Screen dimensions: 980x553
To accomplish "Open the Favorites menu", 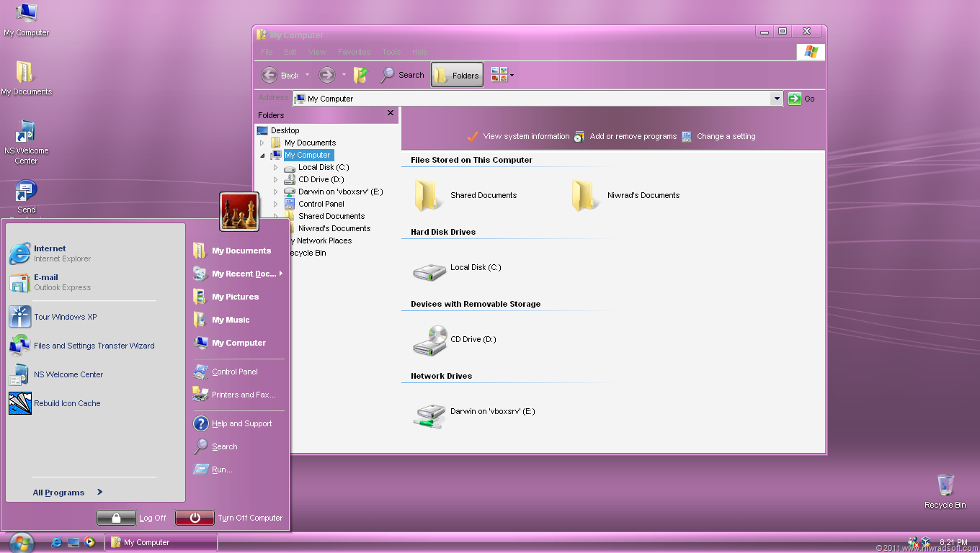I will 354,52.
